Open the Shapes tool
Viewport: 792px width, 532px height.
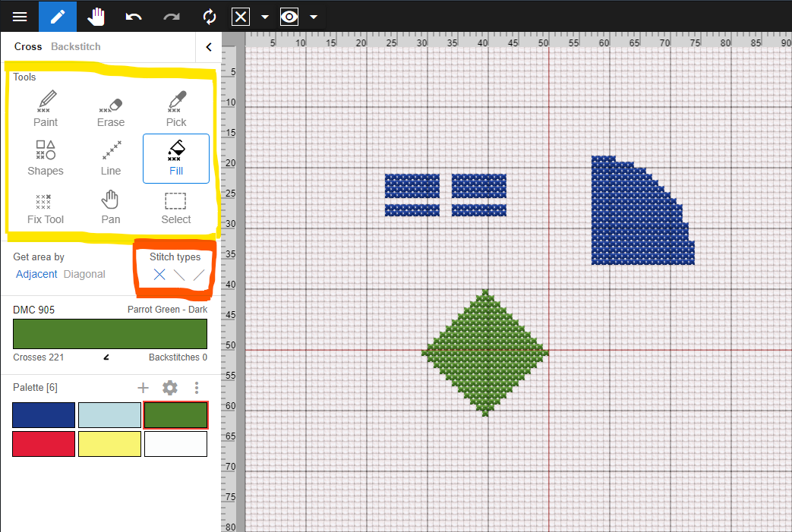pos(46,158)
